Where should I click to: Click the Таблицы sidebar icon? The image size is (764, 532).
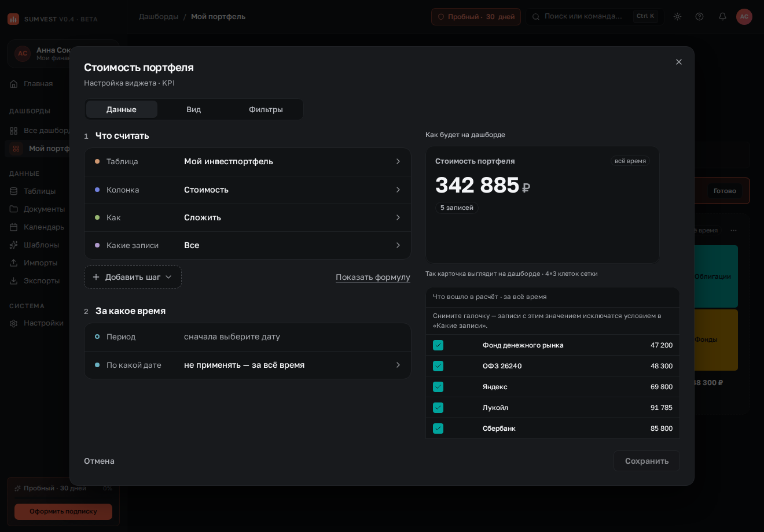point(13,191)
